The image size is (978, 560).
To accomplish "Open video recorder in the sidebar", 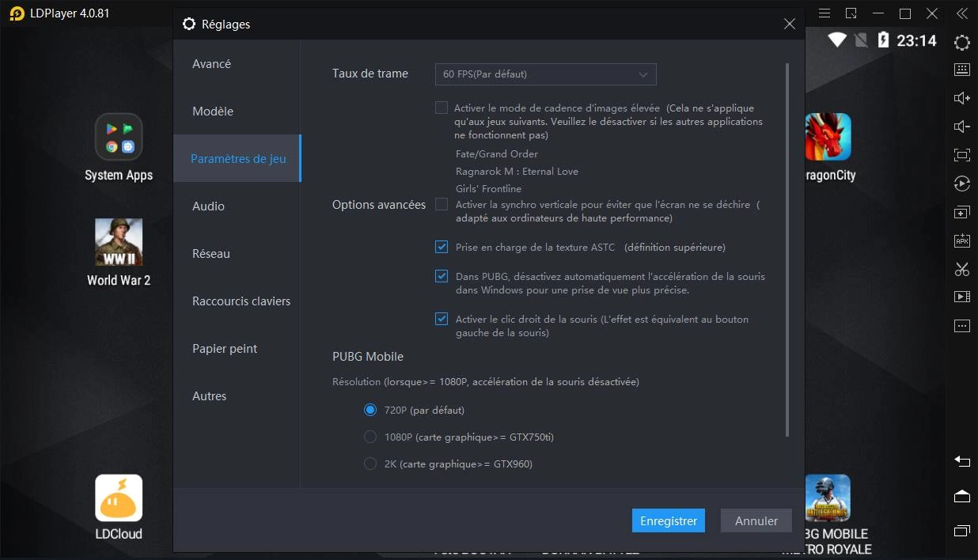I will [x=961, y=297].
